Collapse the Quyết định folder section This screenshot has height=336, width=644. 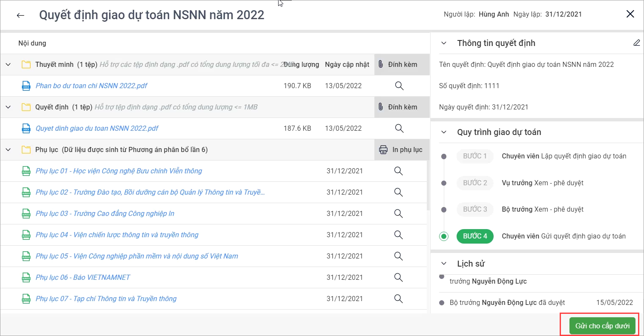8,107
